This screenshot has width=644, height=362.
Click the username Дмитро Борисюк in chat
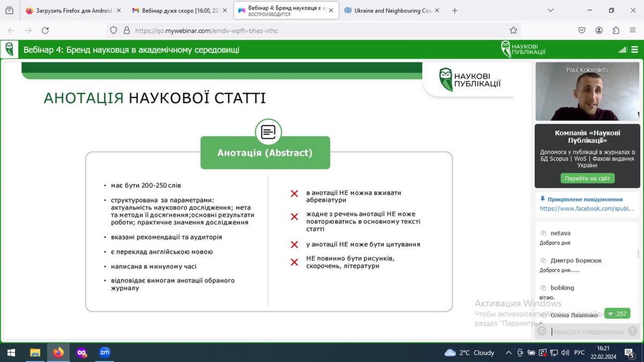click(576, 260)
